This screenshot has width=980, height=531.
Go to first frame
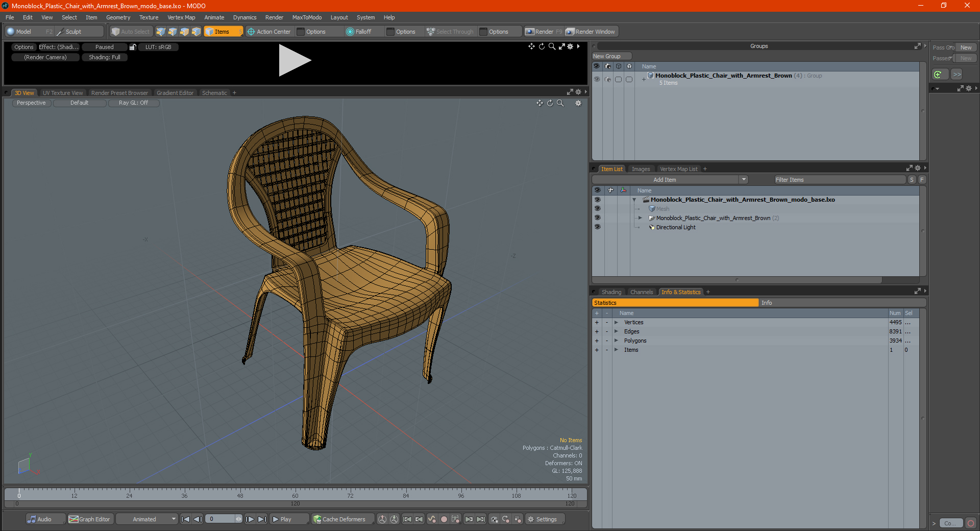click(186, 519)
